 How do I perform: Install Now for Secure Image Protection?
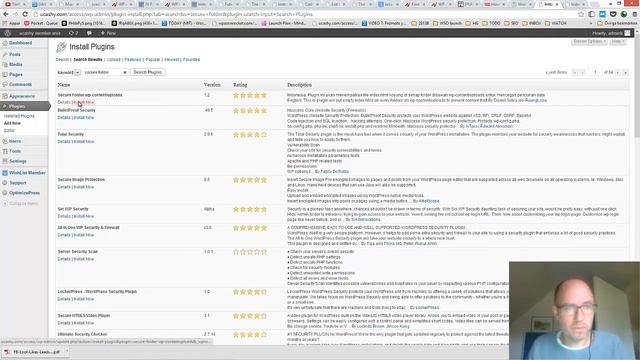84,187
